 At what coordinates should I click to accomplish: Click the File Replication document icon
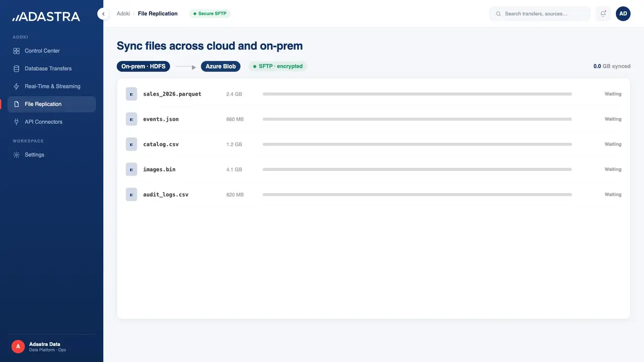click(16, 104)
